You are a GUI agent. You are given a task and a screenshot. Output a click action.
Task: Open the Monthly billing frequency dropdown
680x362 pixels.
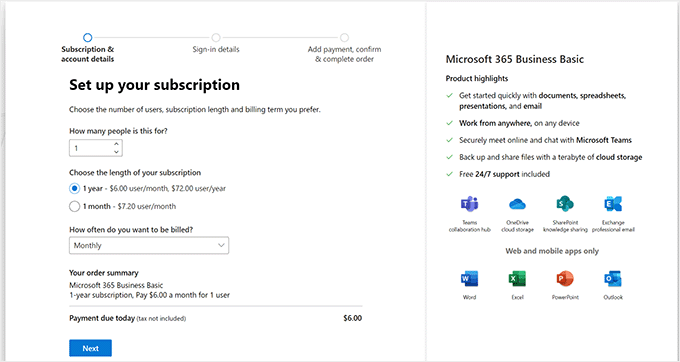(x=149, y=245)
